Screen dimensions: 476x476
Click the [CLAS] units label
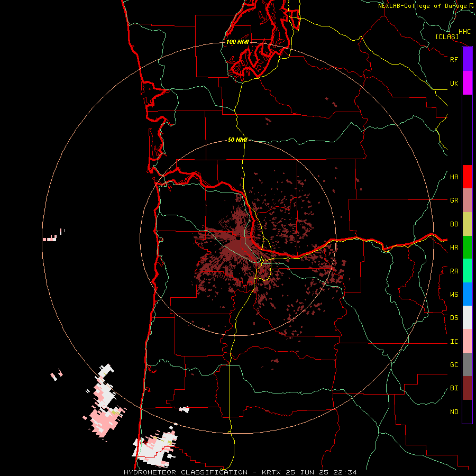pyautogui.click(x=447, y=36)
